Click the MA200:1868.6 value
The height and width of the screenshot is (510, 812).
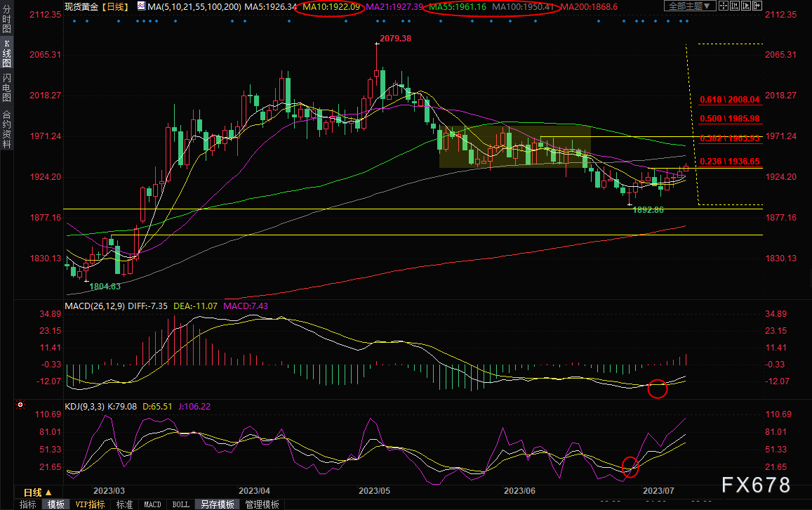(590, 7)
